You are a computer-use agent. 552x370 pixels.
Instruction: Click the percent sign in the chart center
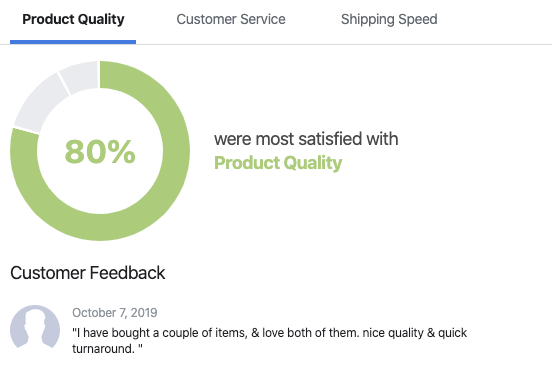(x=121, y=152)
